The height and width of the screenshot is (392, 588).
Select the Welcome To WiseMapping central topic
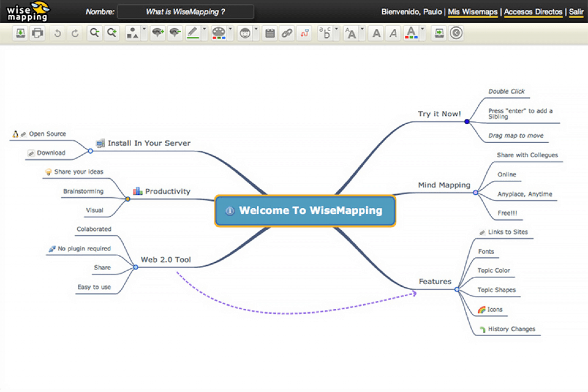point(305,211)
